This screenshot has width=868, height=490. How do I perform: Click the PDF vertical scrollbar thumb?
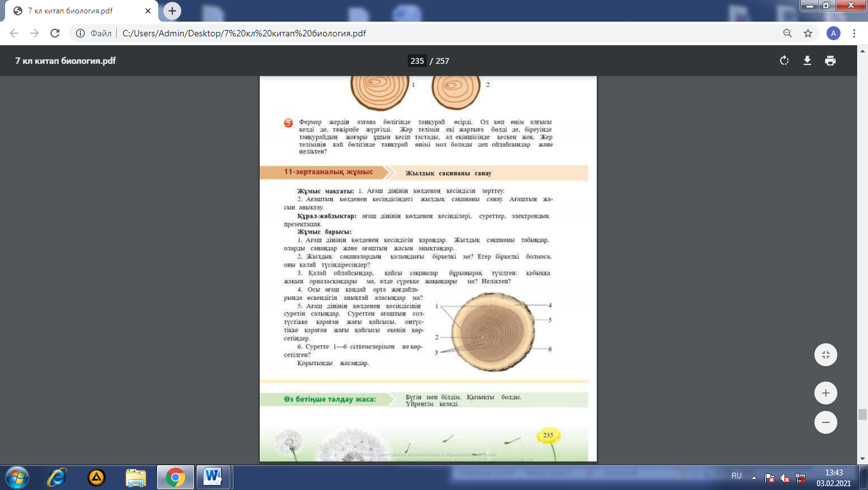tap(863, 414)
